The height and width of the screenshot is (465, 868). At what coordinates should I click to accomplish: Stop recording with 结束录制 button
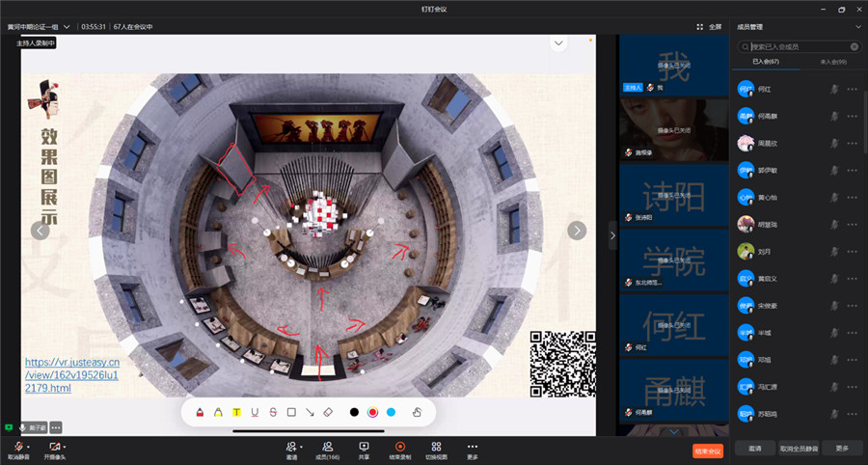[399, 451]
